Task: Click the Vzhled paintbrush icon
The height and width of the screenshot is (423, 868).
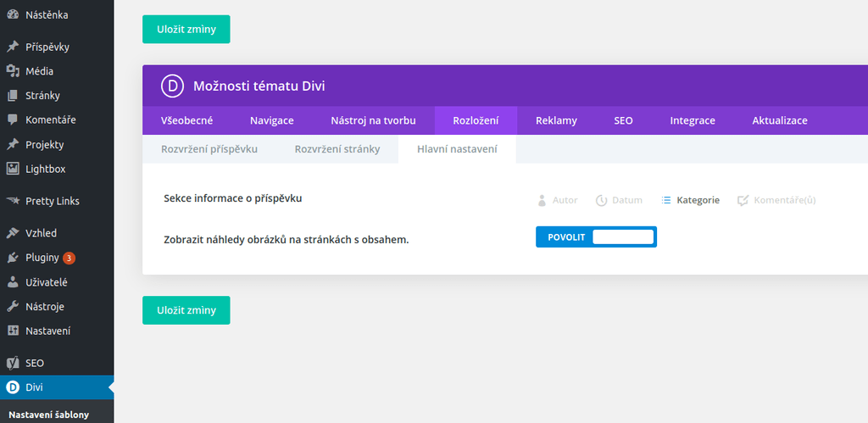Action: coord(12,233)
